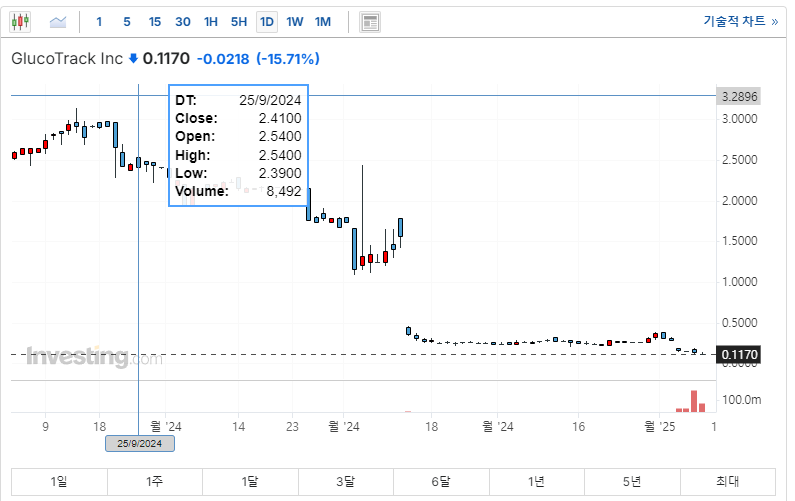The image size is (795, 501).
Task: Select the 5 minute interval
Action: point(127,22)
